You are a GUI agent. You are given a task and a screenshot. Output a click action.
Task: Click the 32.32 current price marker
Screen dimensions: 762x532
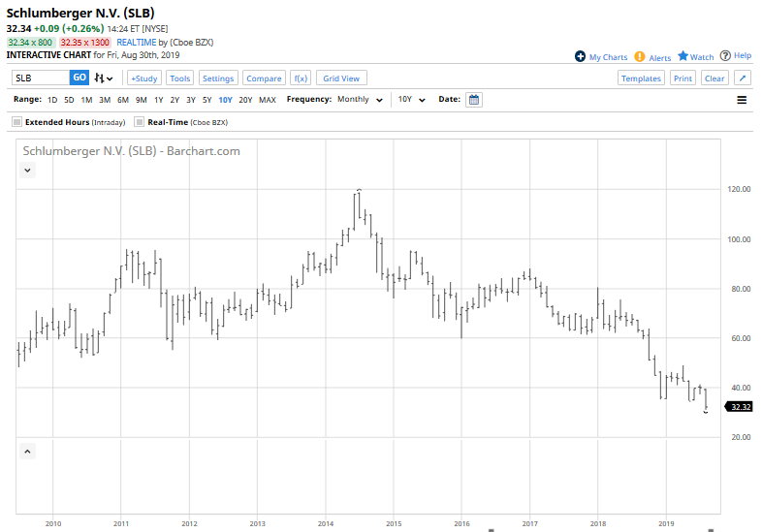tap(739, 407)
